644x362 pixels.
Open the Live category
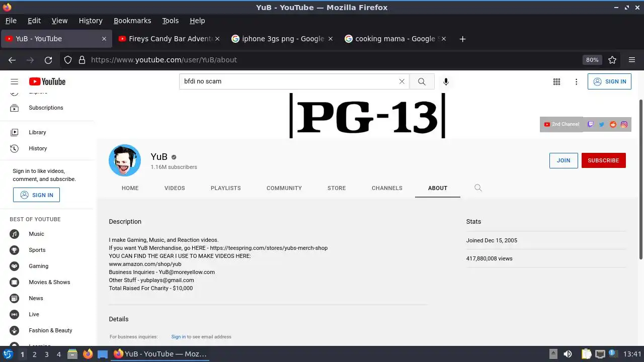point(47,314)
